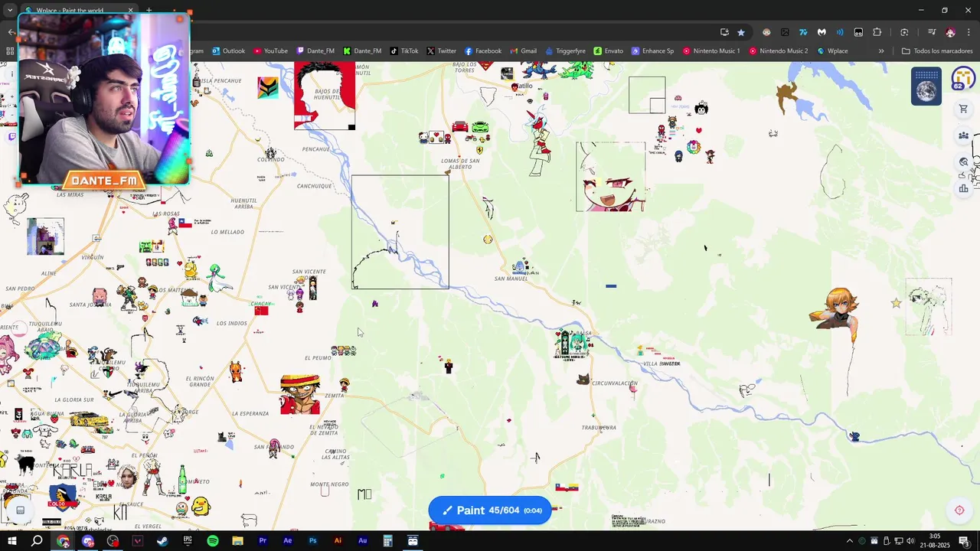Open Calculator from the taskbar
This screenshot has width=980, height=551.
[x=387, y=541]
